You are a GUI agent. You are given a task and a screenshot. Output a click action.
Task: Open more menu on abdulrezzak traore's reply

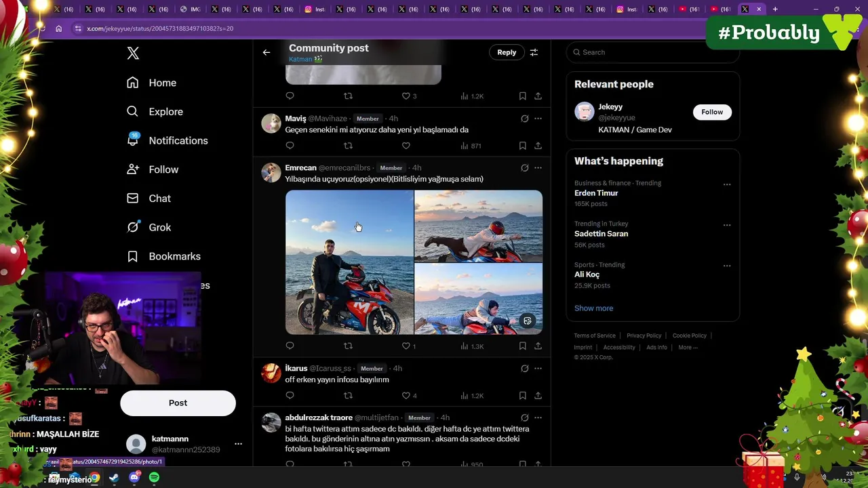[538, 418]
